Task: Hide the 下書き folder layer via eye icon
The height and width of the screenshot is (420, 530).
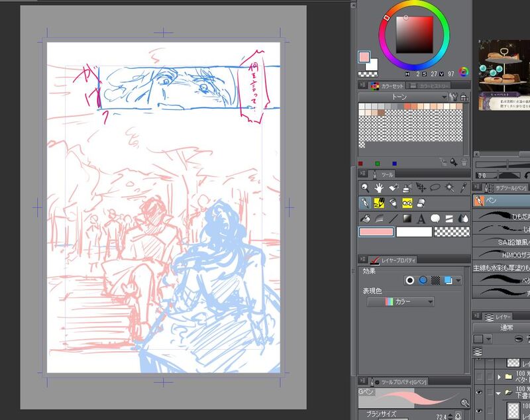Action: [x=478, y=392]
